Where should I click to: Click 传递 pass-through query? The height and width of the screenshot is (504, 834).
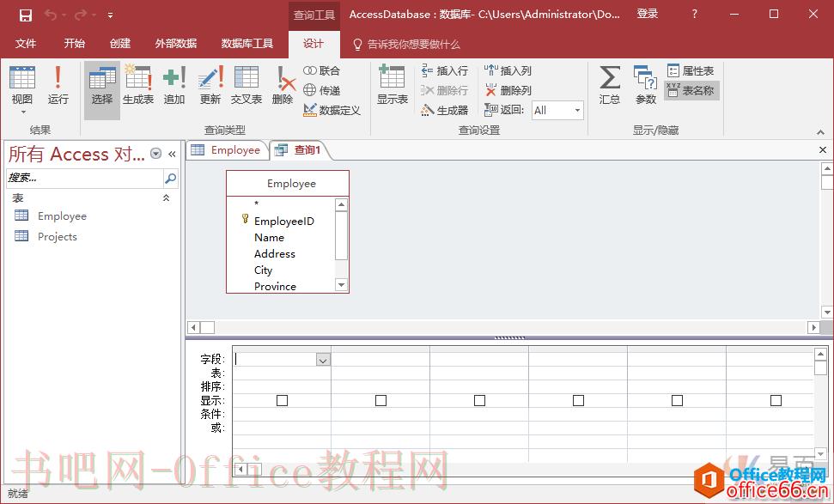point(322,90)
